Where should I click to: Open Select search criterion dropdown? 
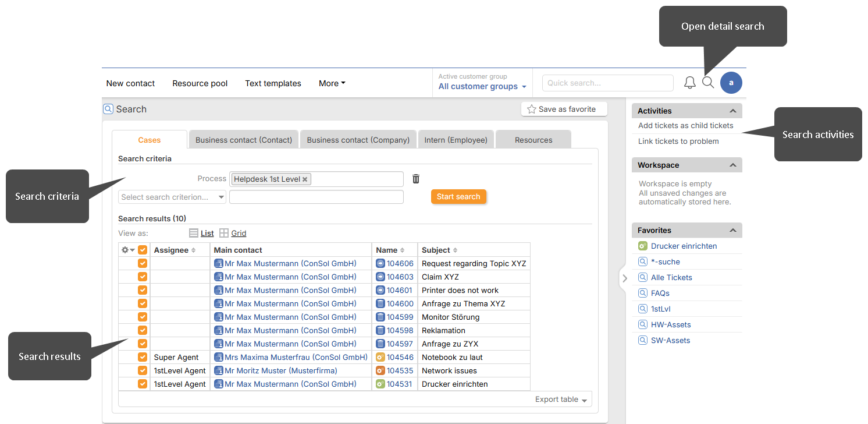tap(172, 197)
